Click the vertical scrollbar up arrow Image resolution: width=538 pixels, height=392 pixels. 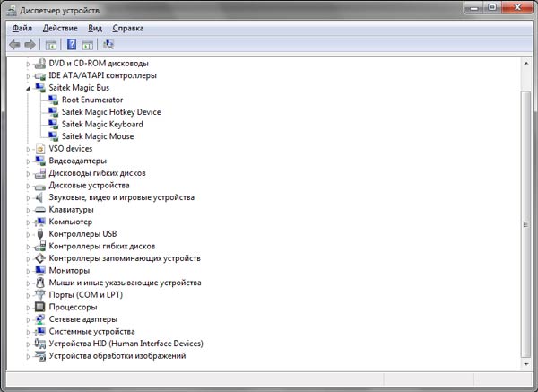[526, 63]
